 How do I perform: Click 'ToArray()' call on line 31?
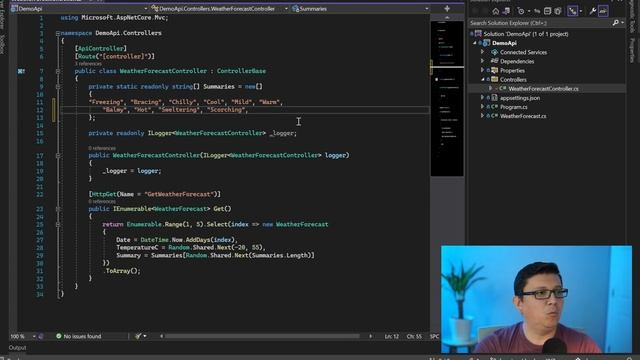pos(123,271)
